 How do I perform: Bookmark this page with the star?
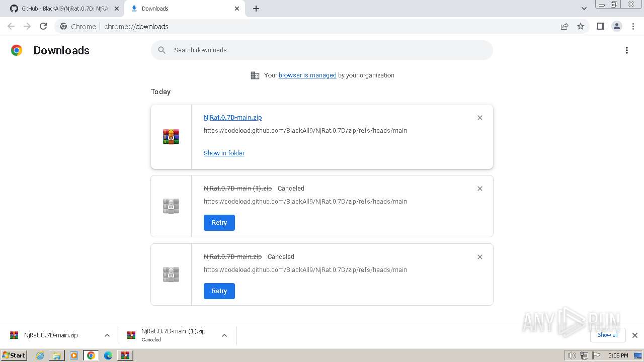581,26
